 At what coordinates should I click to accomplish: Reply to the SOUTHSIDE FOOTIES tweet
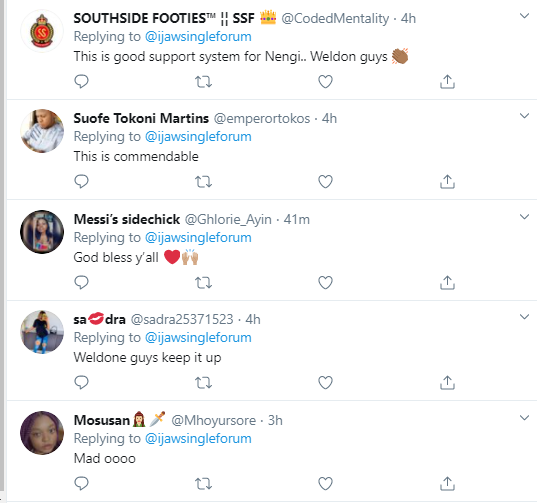81,81
